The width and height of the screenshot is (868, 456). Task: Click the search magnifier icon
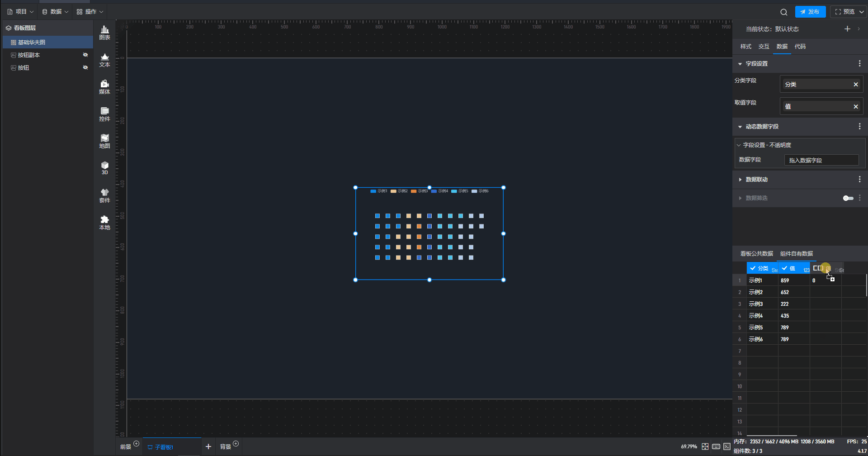[783, 12]
